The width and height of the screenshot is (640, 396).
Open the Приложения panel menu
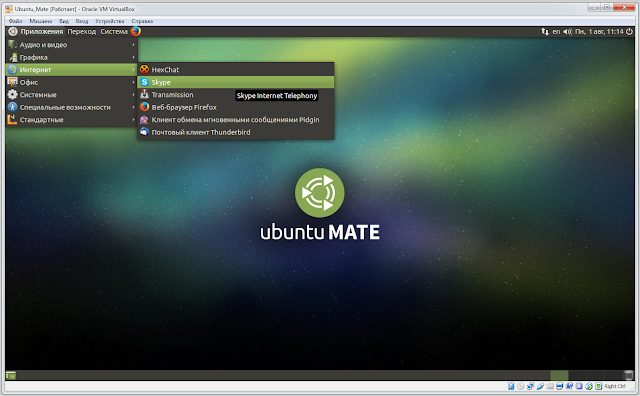pos(42,31)
